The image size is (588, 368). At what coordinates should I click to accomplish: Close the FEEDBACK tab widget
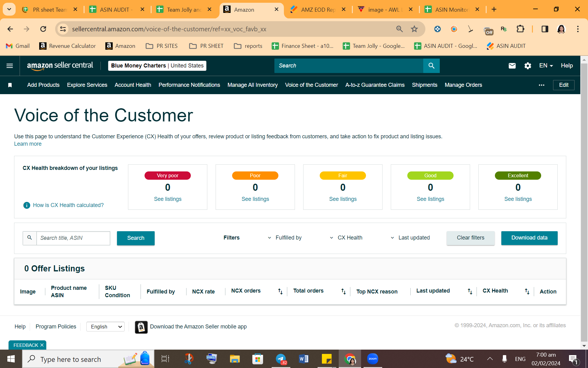tap(42, 345)
